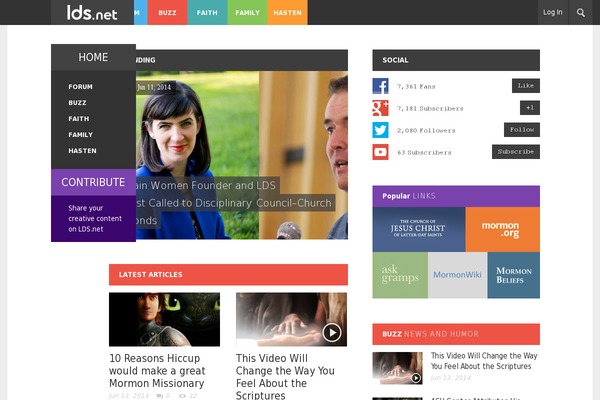Select BUZZ in the dropdown menu

tap(77, 103)
